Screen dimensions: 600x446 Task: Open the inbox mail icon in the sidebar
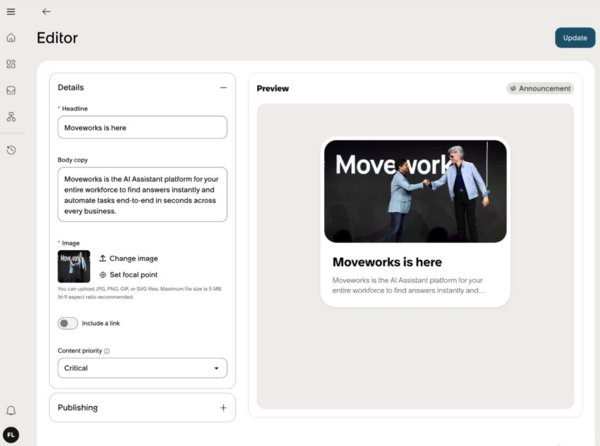[11, 90]
